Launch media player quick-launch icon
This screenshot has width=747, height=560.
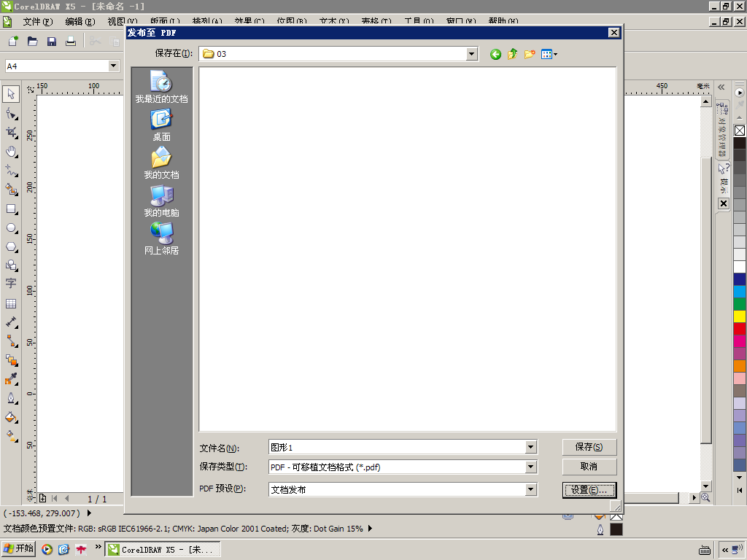pyautogui.click(x=47, y=550)
